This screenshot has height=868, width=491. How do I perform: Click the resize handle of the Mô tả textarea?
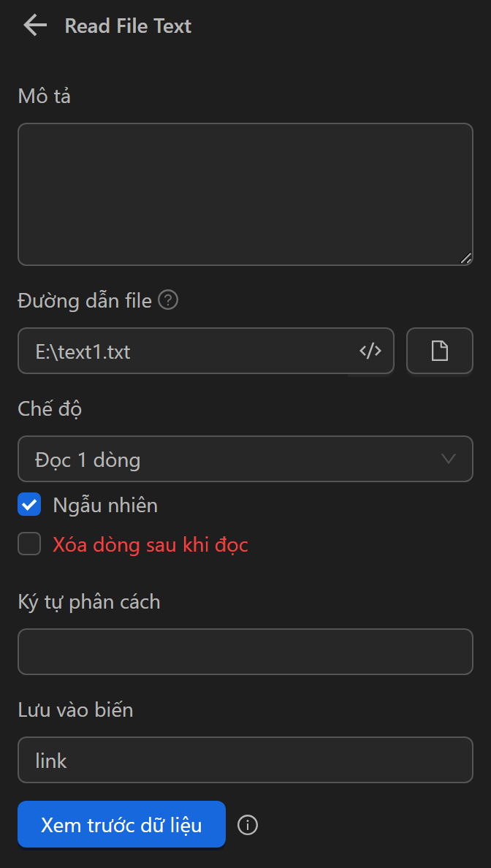468,258
